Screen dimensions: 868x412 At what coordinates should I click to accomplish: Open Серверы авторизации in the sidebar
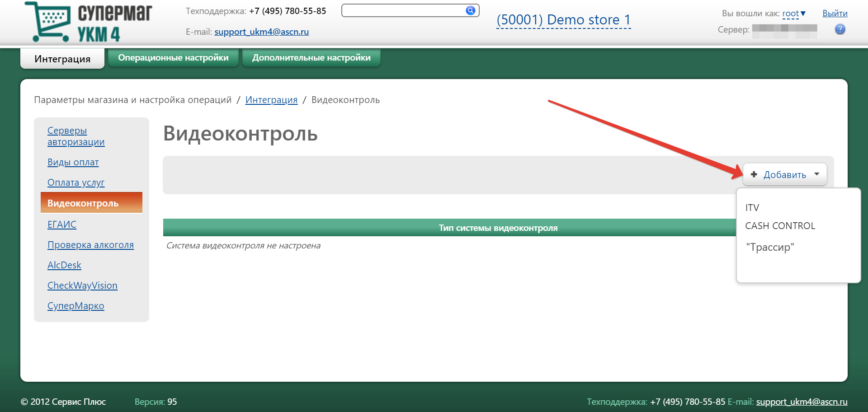76,136
